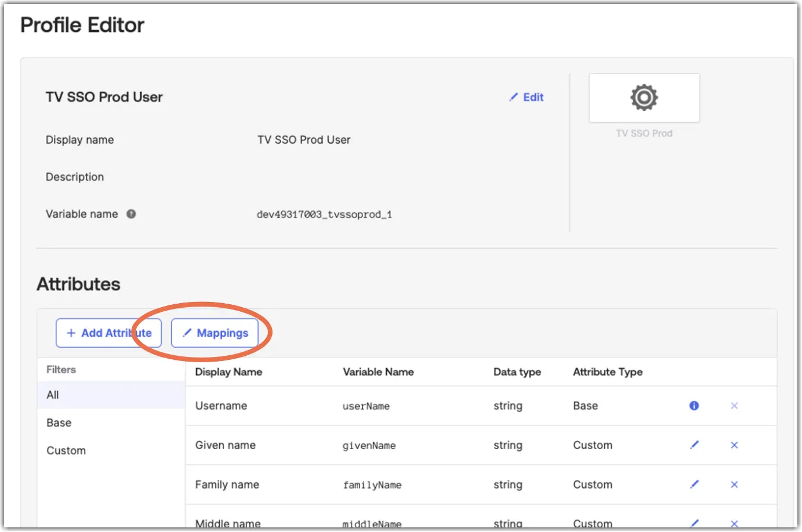Image resolution: width=802 pixels, height=532 pixels.
Task: Click the Username display name cell
Action: pos(221,406)
